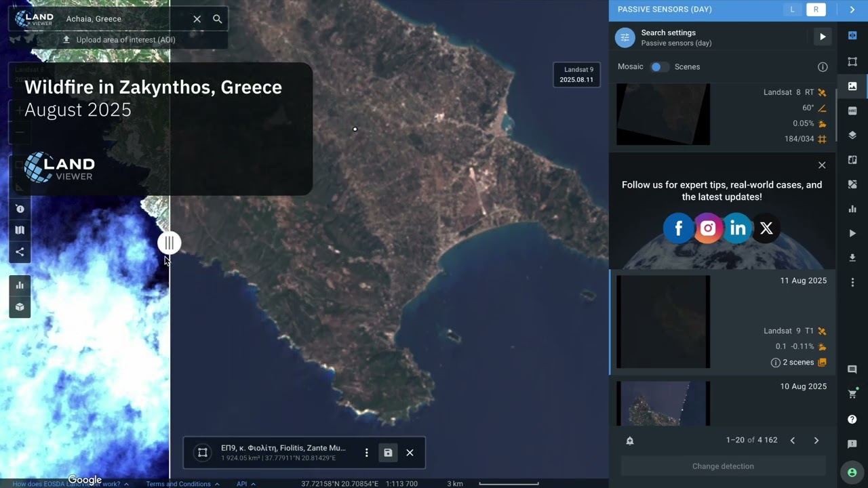Open the 11 Aug 2025 Landsat 9 scene thumbnail
This screenshot has height=488, width=868.
click(x=663, y=321)
